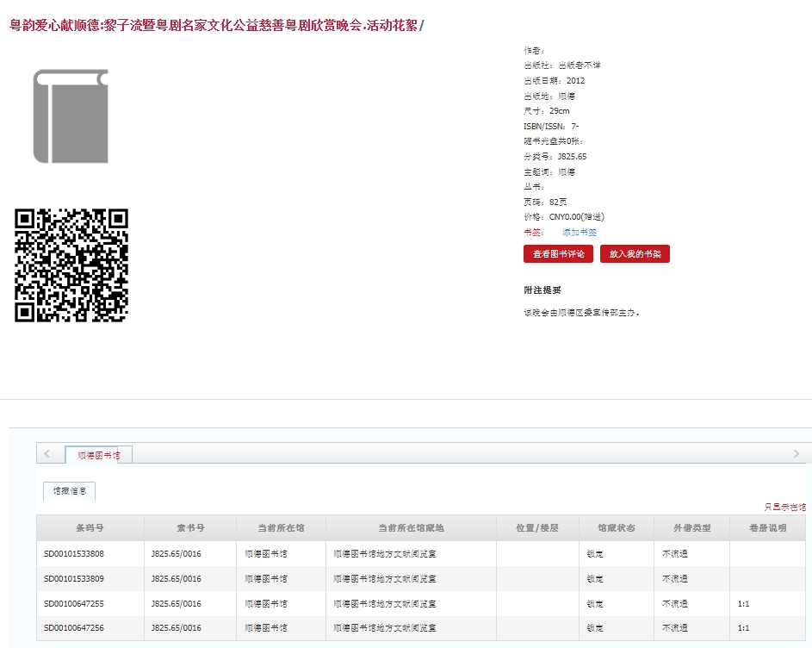Click 1:1 volume note in SD00100647256 row
The image size is (812, 648).
[744, 628]
